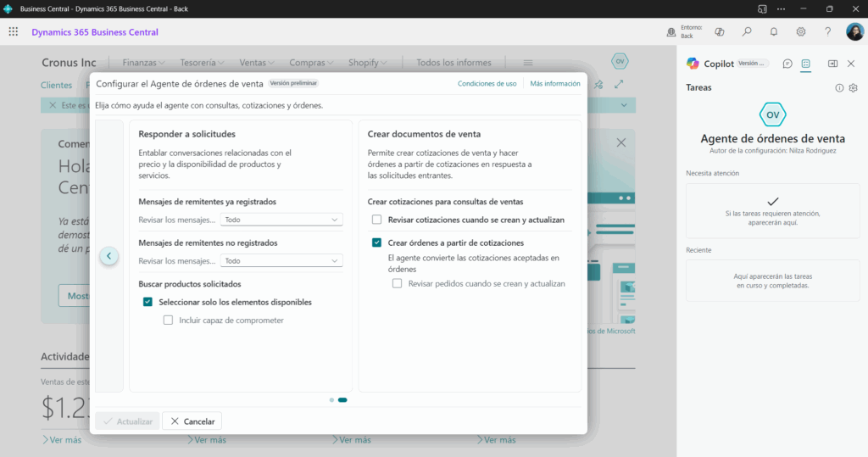The image size is (868, 457).
Task: Go to previous page with left arrow
Action: click(x=109, y=256)
